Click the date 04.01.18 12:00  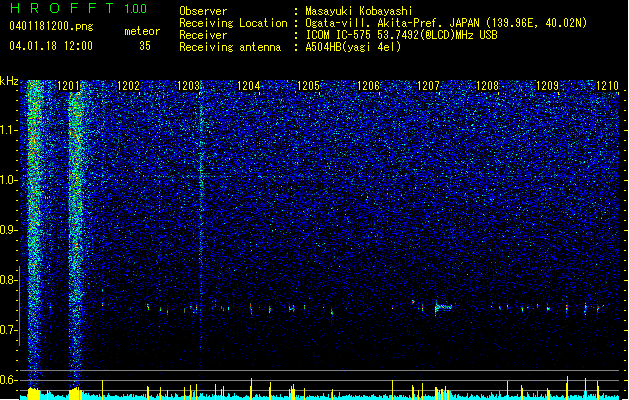click(x=51, y=46)
